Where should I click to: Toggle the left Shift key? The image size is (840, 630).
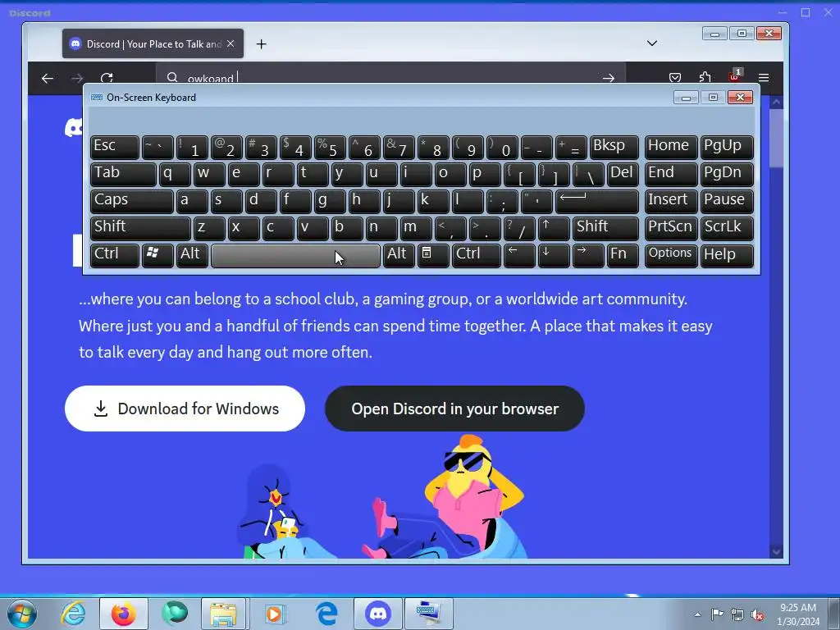click(140, 228)
